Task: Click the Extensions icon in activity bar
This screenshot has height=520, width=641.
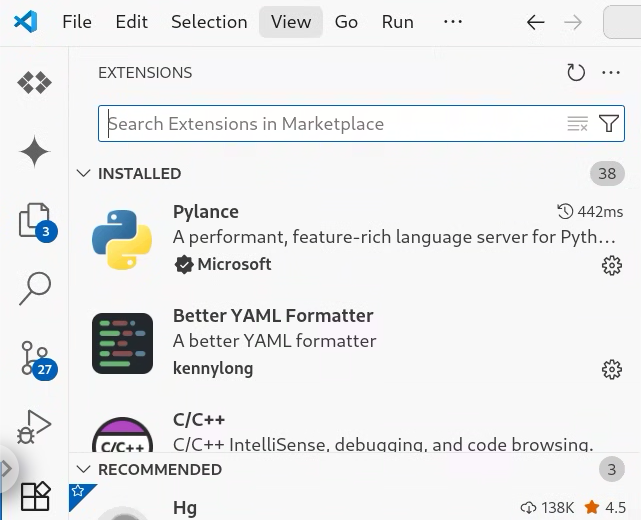Action: 35,496
